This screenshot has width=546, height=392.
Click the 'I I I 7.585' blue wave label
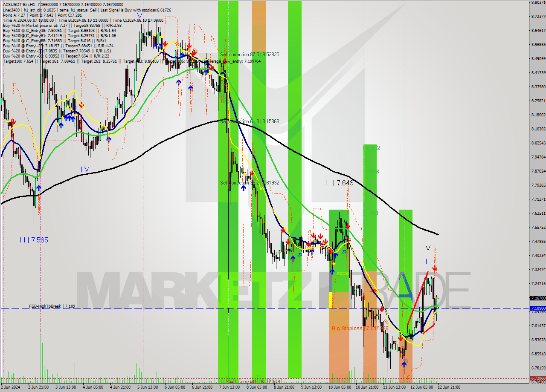34,240
